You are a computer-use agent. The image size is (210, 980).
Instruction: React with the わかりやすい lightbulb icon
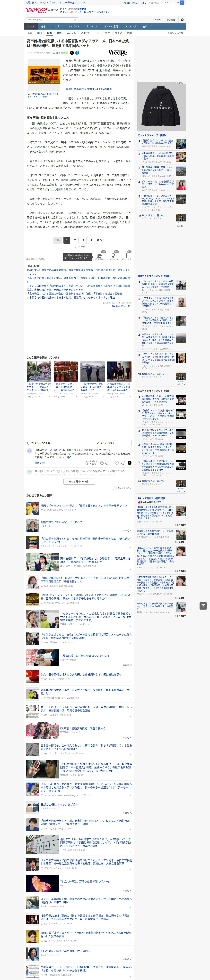pyautogui.click(x=113, y=255)
